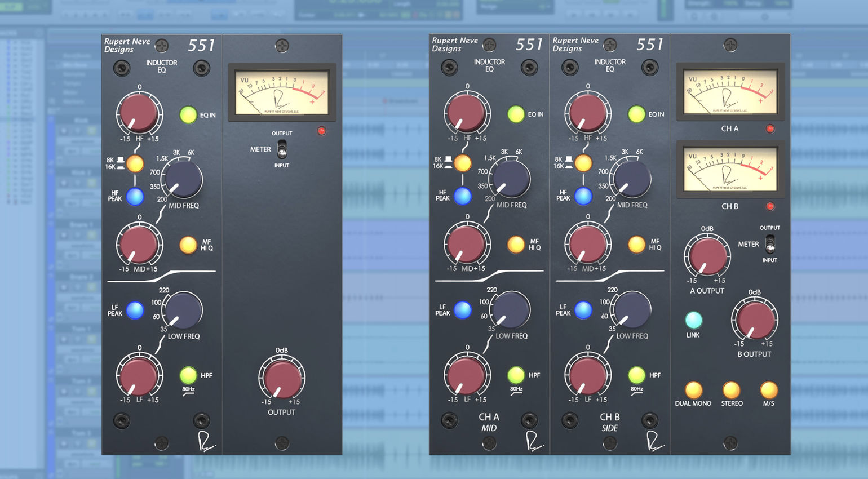Enable HF PEAK on CH A MID strip

(463, 196)
